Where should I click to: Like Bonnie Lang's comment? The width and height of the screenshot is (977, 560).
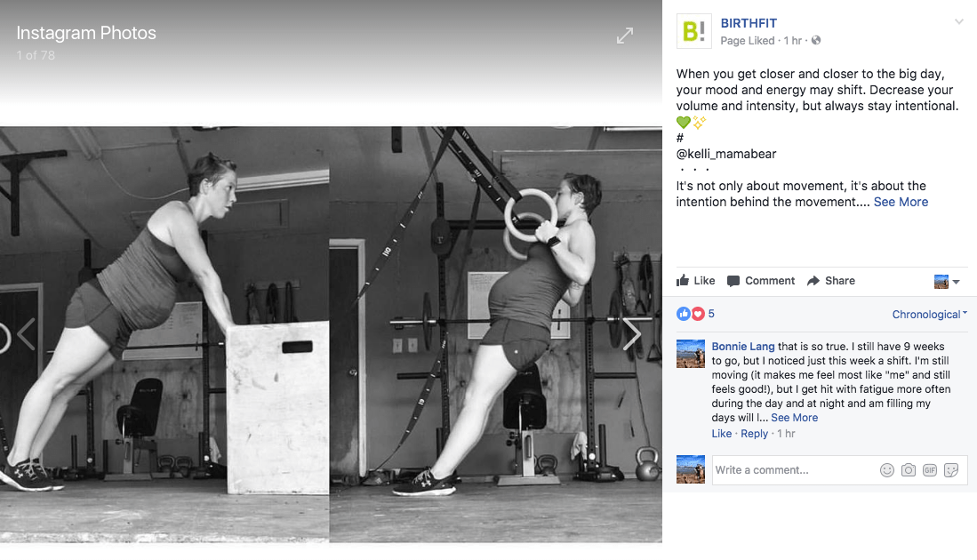(x=722, y=434)
